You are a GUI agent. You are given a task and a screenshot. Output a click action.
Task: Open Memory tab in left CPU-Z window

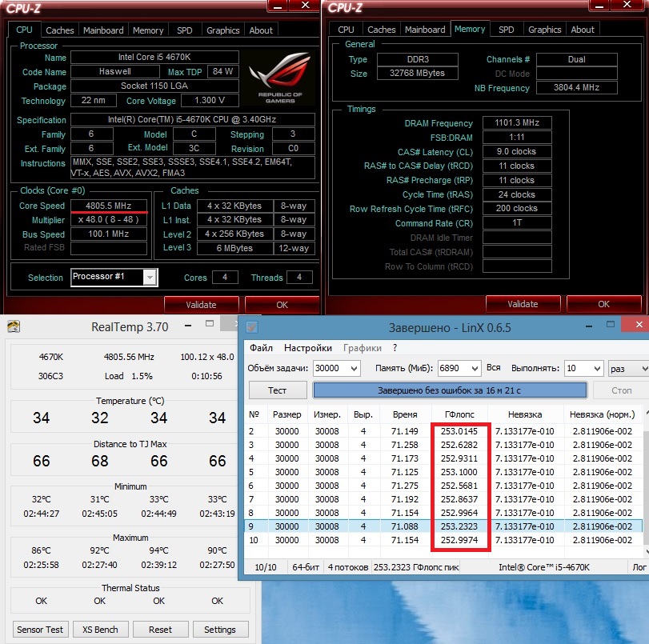click(148, 30)
